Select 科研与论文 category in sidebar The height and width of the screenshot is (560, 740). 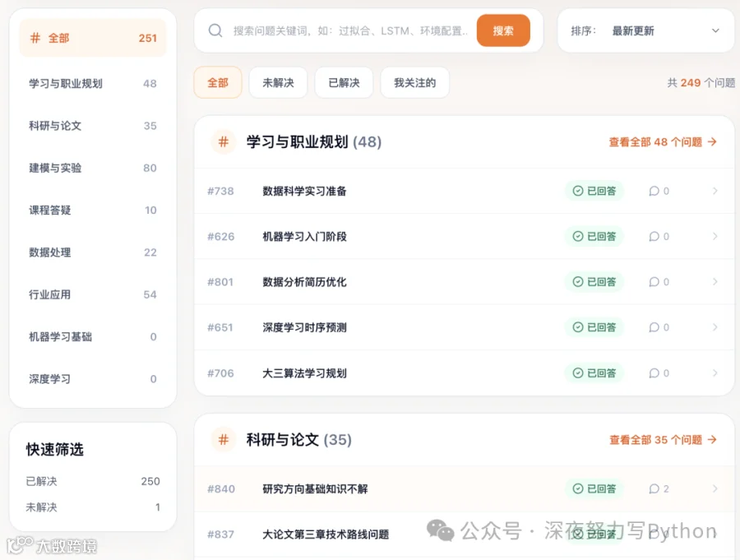click(x=93, y=126)
